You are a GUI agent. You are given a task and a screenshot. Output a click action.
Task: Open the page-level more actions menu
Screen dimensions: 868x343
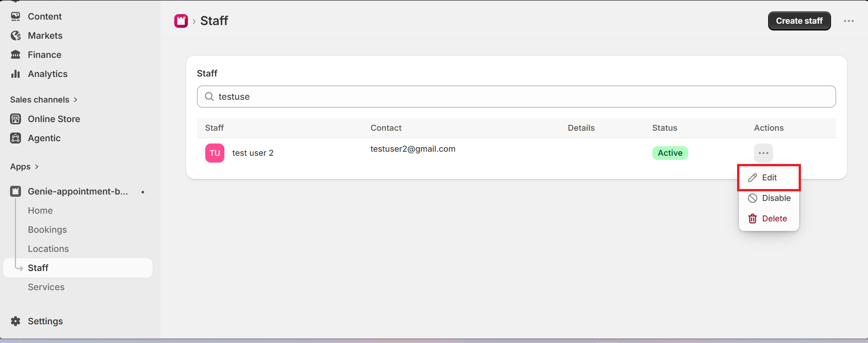(x=849, y=21)
